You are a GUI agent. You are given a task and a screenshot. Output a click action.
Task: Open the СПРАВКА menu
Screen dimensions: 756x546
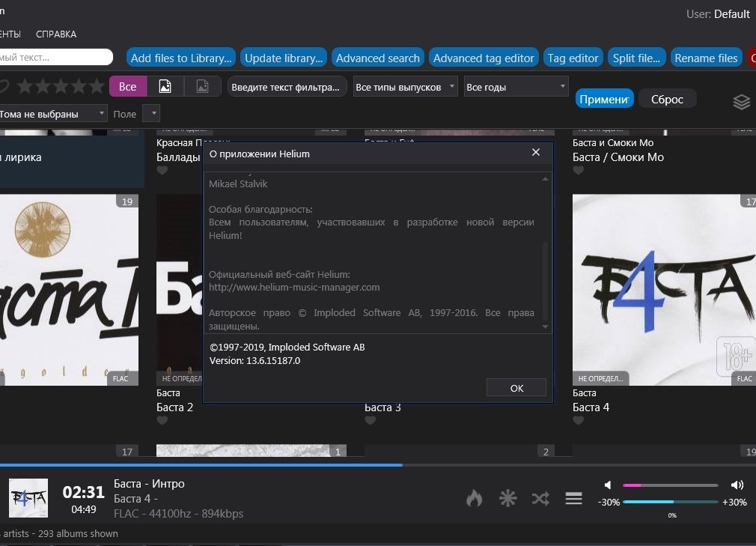pos(56,34)
